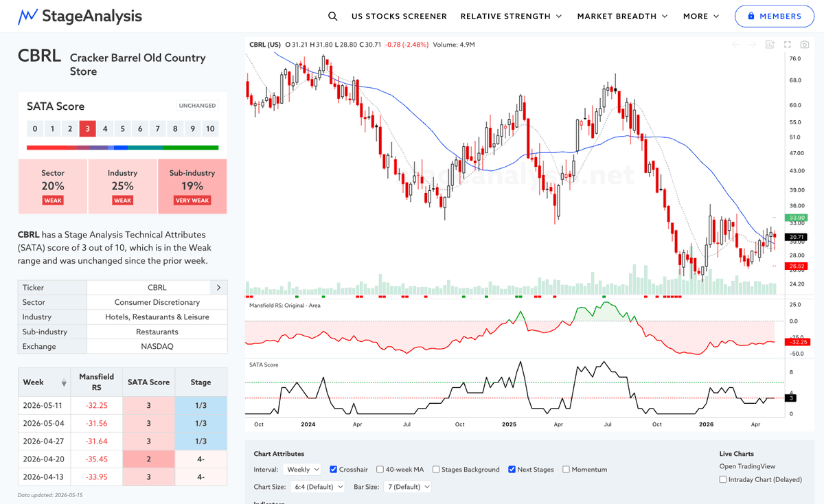Click the Data updated 2026-05-15 note

[x=49, y=495]
